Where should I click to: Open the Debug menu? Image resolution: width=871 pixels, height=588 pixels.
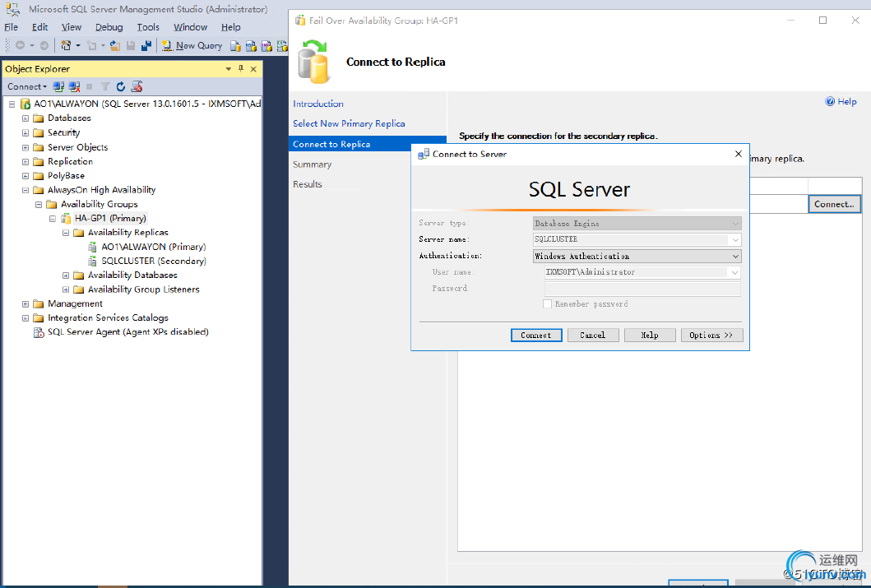(109, 27)
